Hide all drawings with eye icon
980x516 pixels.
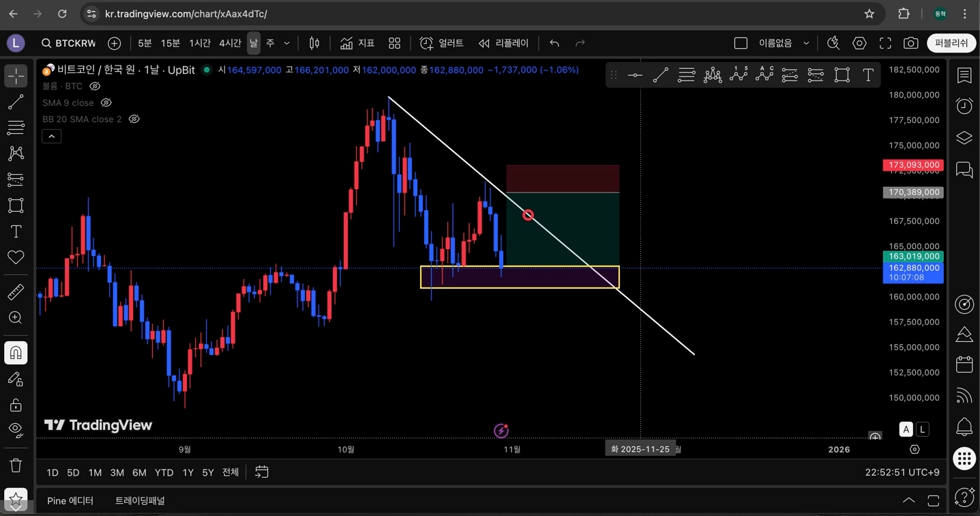pos(16,430)
